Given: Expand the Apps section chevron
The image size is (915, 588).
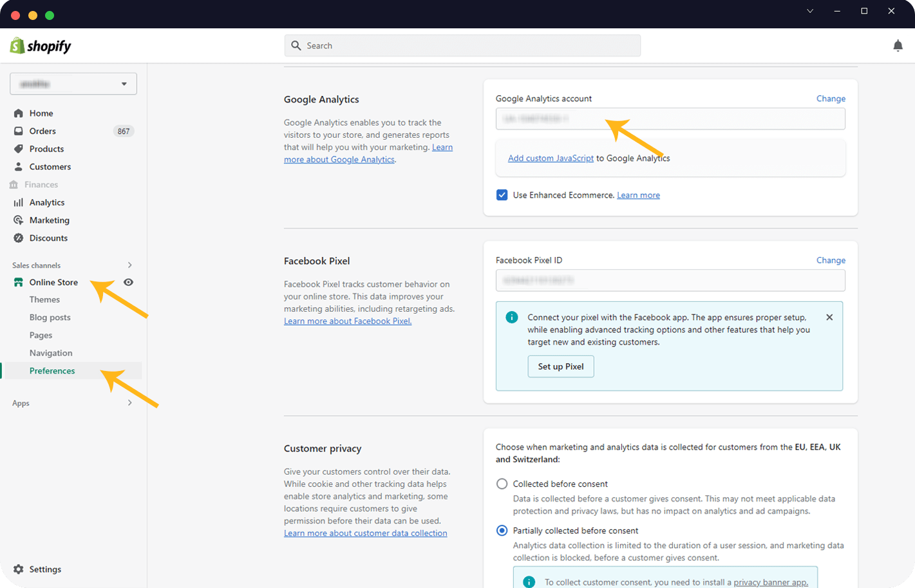Looking at the screenshot, I should point(129,403).
